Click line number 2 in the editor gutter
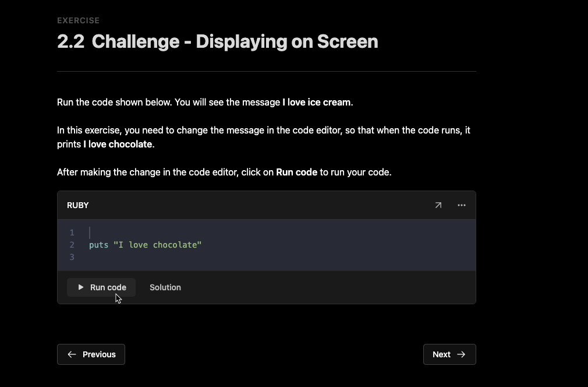The image size is (588, 387). pyautogui.click(x=72, y=245)
